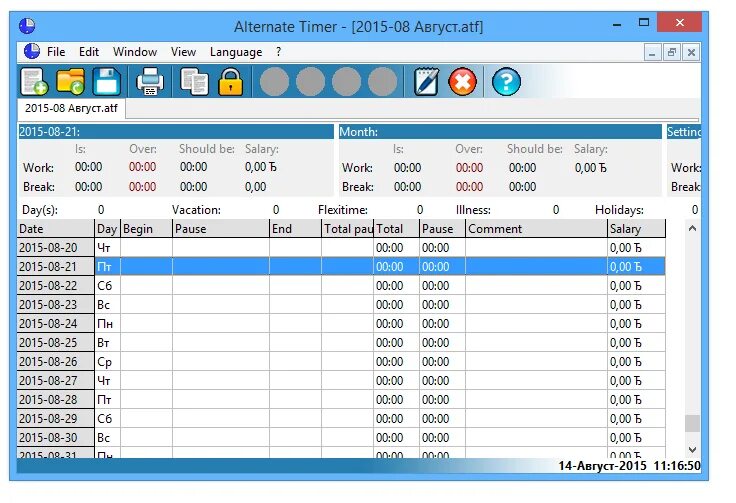The height and width of the screenshot is (503, 736).
Task: Open the notepad with pen icon
Action: point(426,82)
